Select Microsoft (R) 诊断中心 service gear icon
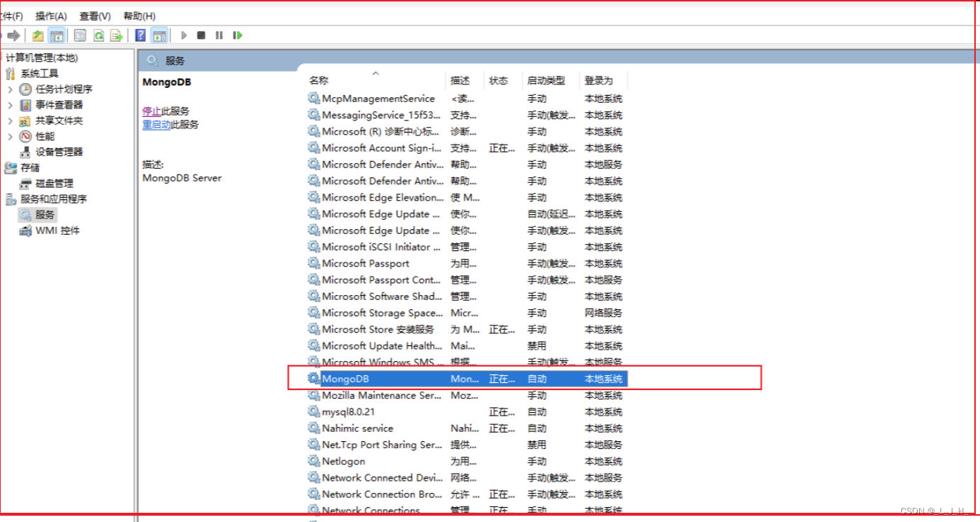The height and width of the screenshot is (522, 980). tap(314, 131)
